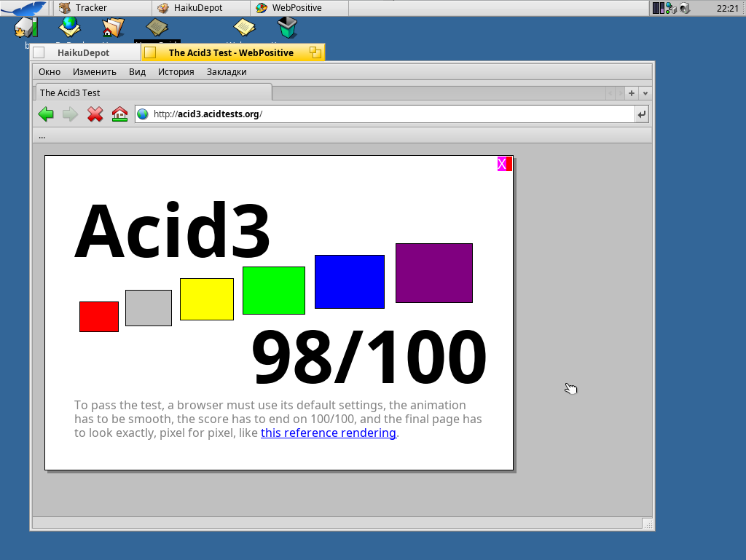
Task: Click the purple Acid3 square
Action: click(434, 273)
